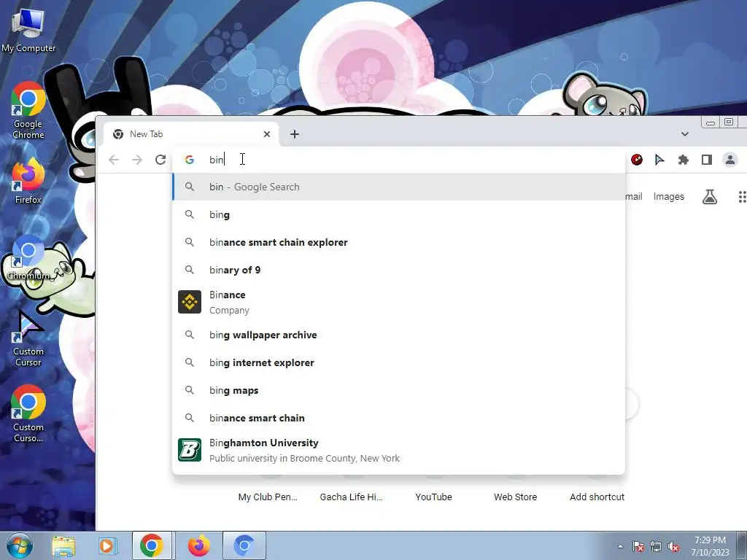Click the muted volume tray icon
747x560 pixels.
[x=673, y=546]
